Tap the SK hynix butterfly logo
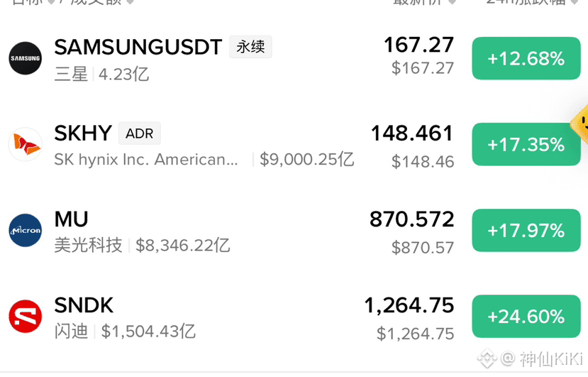Screen dimensions: 588x377 pos(25,144)
